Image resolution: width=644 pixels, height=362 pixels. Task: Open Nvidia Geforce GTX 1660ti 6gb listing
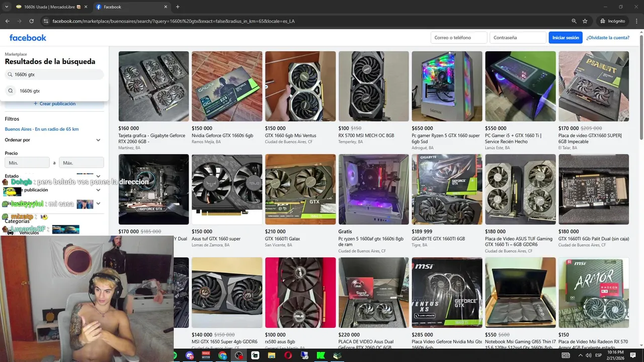click(x=227, y=98)
